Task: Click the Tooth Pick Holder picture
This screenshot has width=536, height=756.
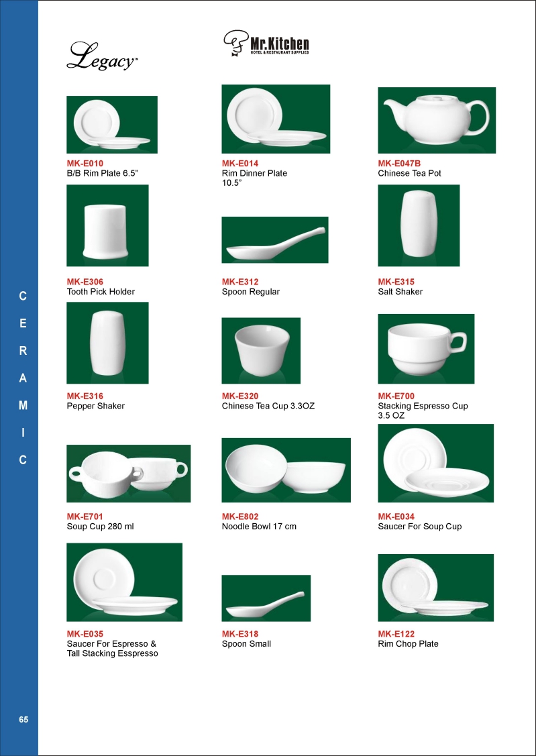Action: pos(107,225)
